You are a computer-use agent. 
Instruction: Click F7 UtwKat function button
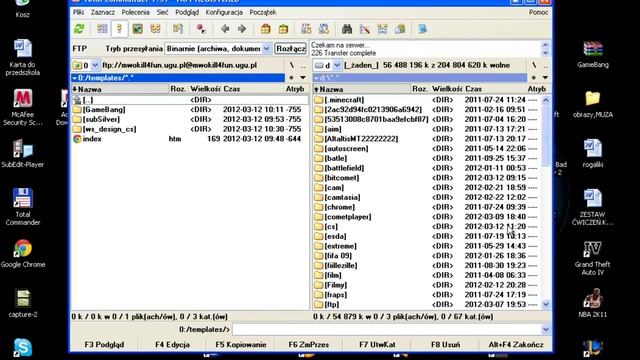377,344
